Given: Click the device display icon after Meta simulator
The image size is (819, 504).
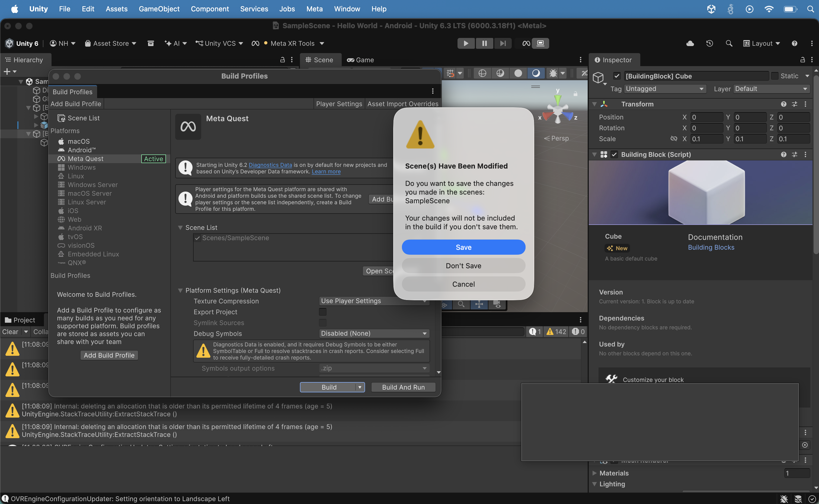Looking at the screenshot, I should click(540, 43).
